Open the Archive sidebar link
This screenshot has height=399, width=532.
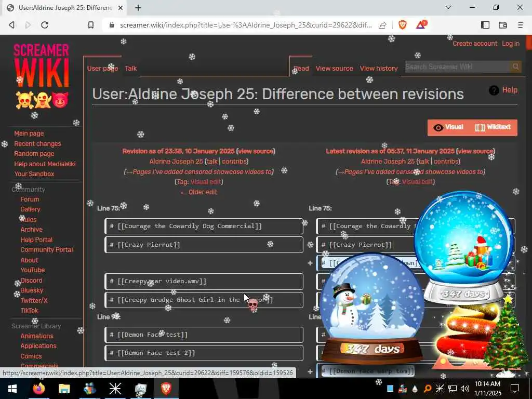point(31,230)
